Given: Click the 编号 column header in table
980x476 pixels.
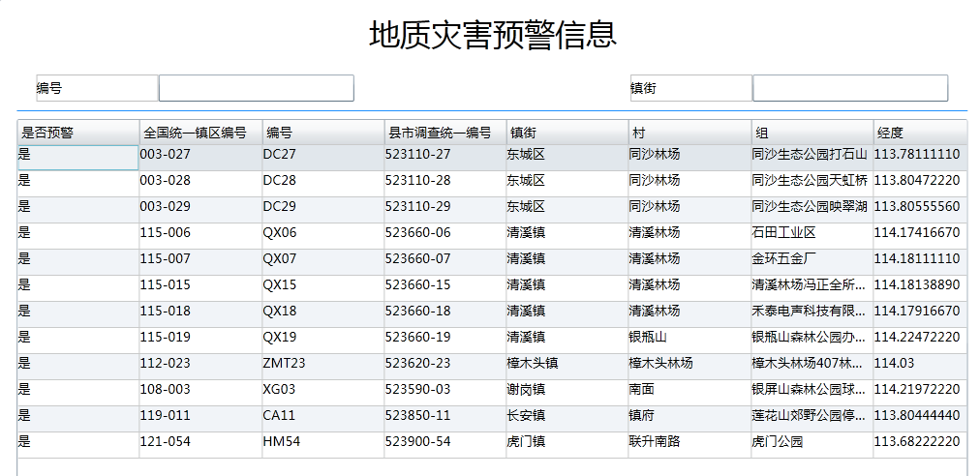Looking at the screenshot, I should click(x=323, y=133).
